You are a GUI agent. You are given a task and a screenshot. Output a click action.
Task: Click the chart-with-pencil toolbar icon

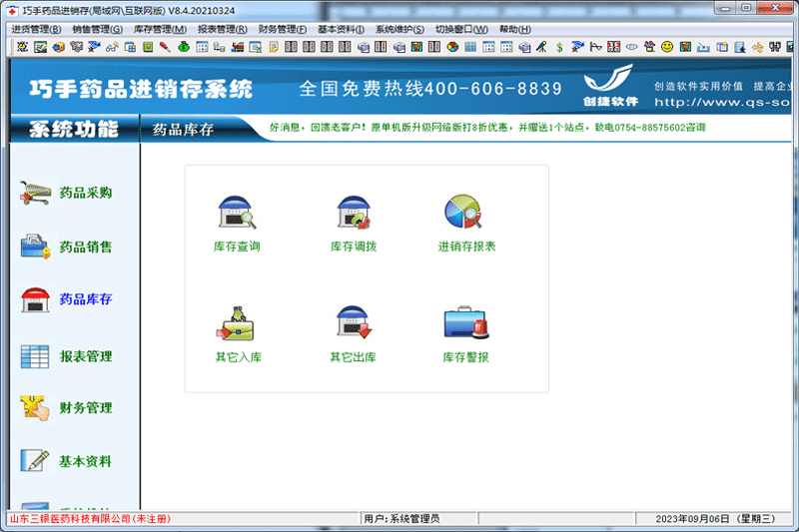[40, 47]
